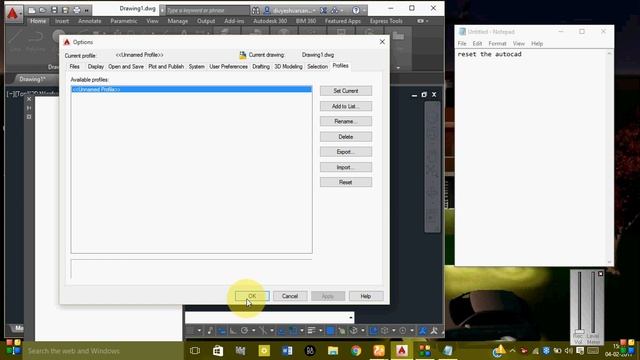The width and height of the screenshot is (640, 360).
Task: Switch to the Display tab in Options
Action: pyautogui.click(x=96, y=67)
